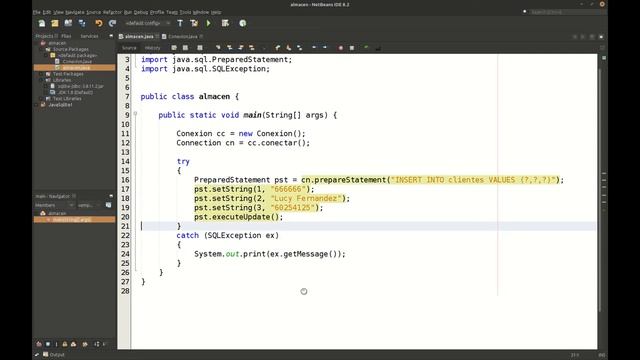Collapse the Libraries node

tap(41, 80)
